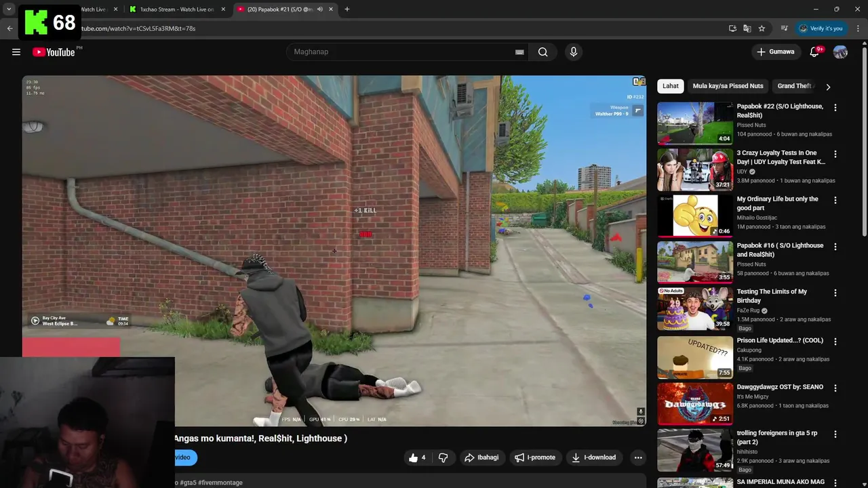This screenshot has width=868, height=488.
Task: Open options for My Ordinary Life video
Action: 835,201
